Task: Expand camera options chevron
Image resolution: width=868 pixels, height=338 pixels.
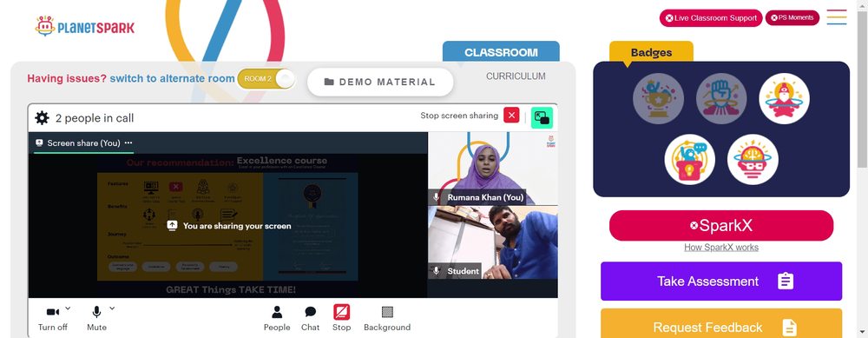Action: point(68,308)
